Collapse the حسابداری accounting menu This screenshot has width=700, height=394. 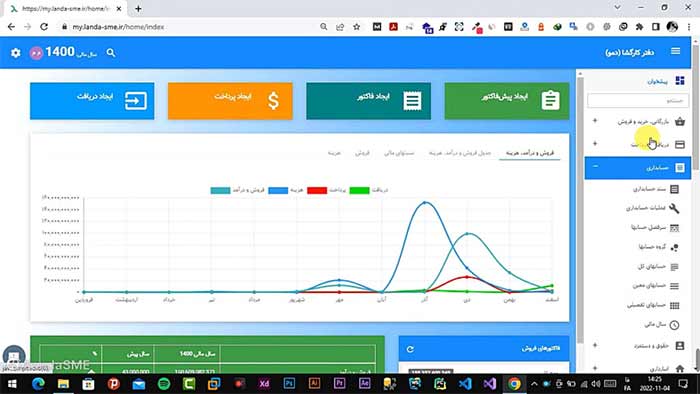[x=595, y=166]
